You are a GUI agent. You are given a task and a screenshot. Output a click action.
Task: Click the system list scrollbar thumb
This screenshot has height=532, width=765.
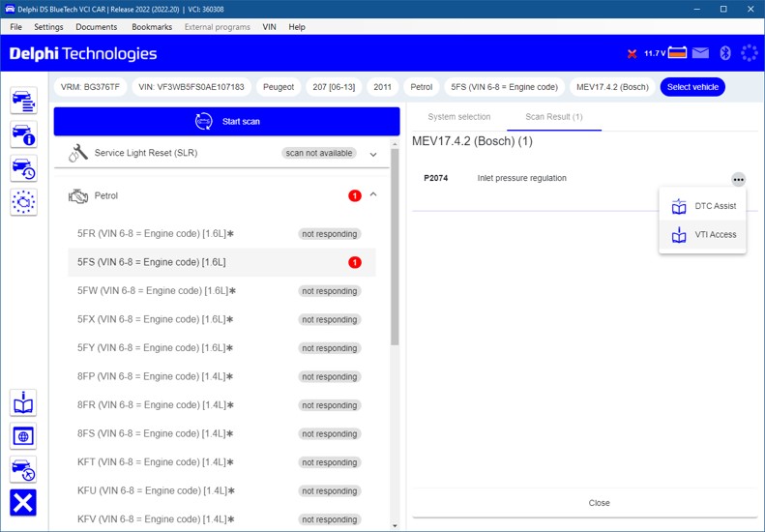pyautogui.click(x=395, y=247)
